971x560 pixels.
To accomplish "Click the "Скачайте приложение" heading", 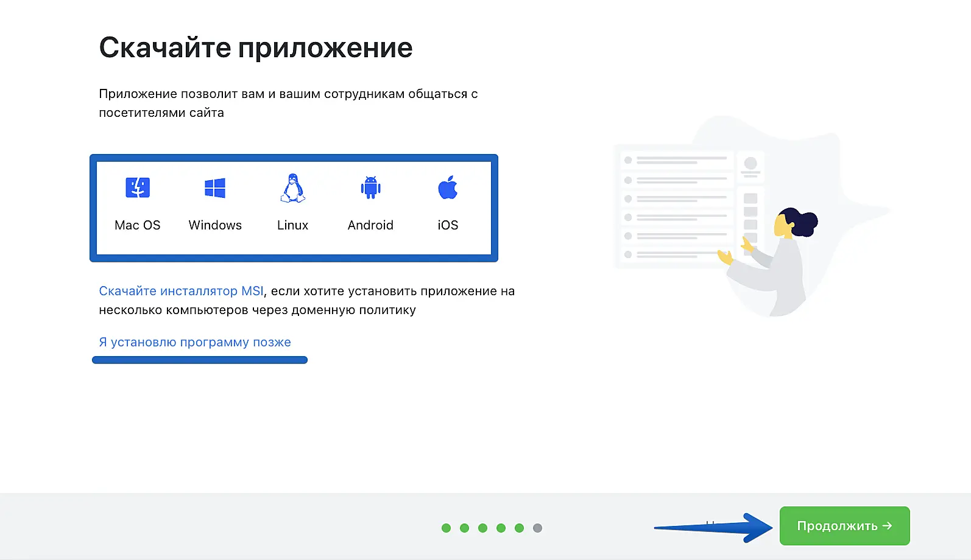I will tap(256, 47).
